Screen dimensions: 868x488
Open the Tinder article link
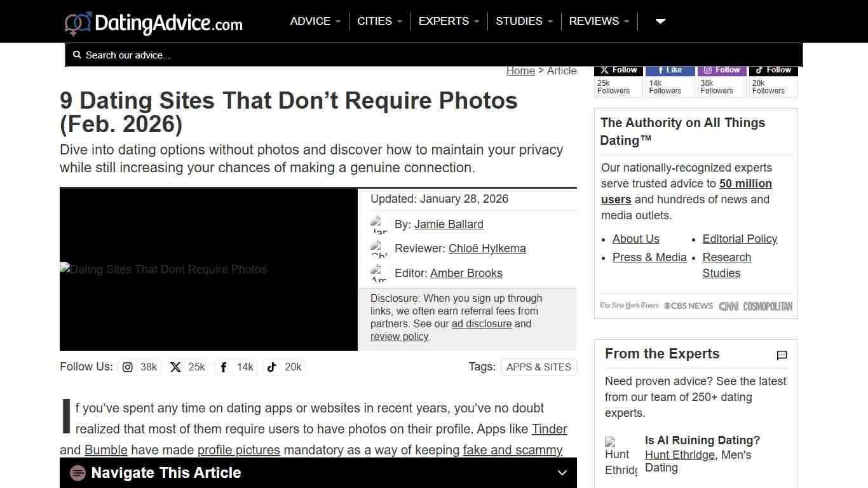(549, 429)
